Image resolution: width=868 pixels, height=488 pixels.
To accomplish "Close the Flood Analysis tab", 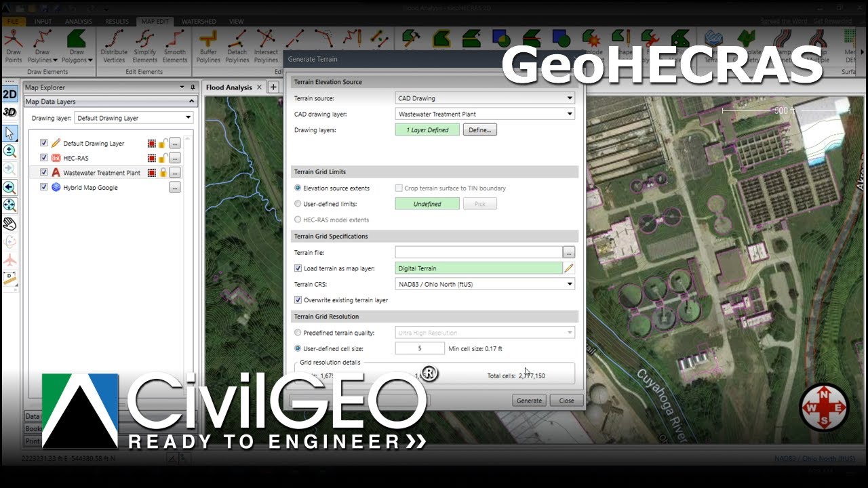I will pyautogui.click(x=260, y=87).
